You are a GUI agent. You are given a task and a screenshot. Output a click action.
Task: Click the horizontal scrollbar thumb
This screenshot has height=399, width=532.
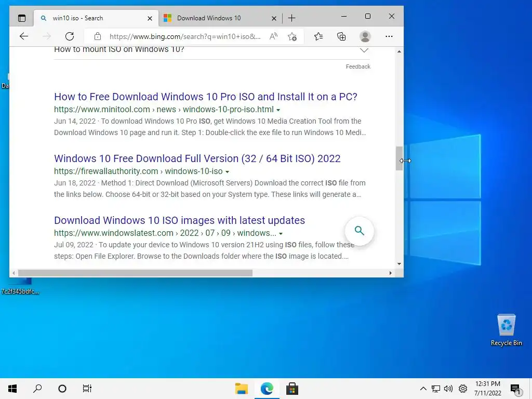(136, 273)
